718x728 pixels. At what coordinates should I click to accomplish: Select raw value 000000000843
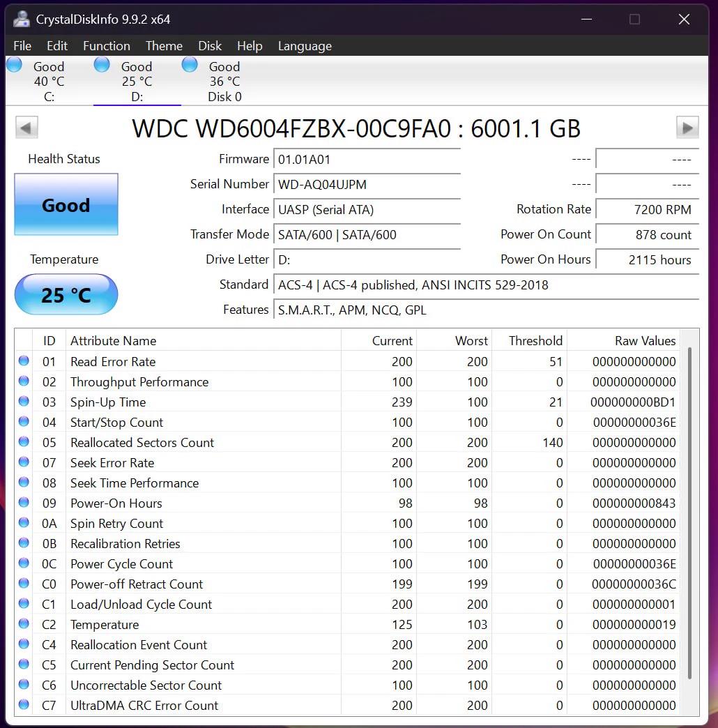634,503
